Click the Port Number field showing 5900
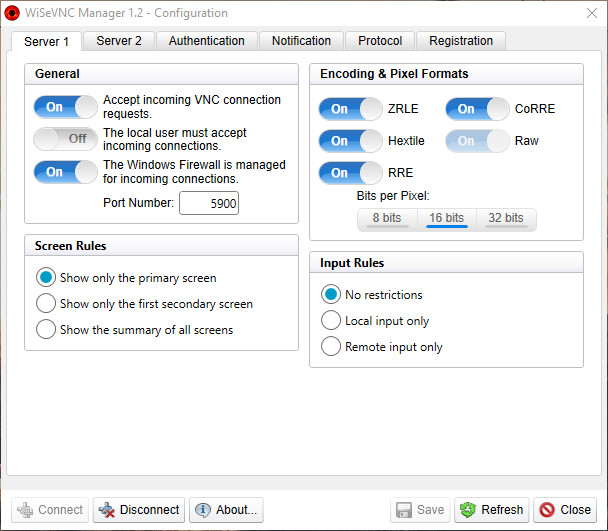The width and height of the screenshot is (608, 531). point(209,203)
